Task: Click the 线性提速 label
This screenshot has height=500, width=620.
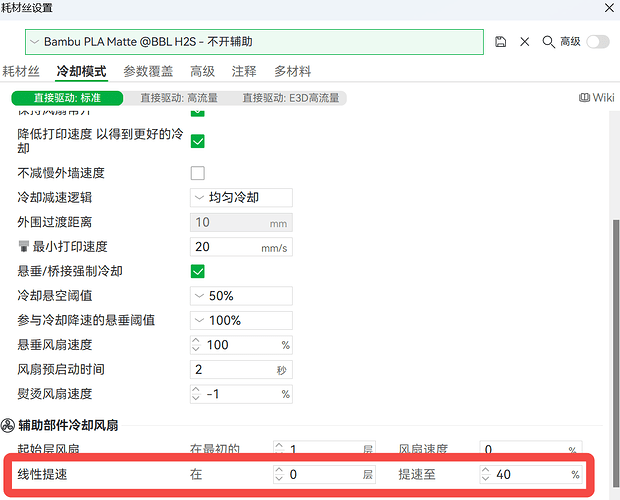Action: (x=42, y=474)
